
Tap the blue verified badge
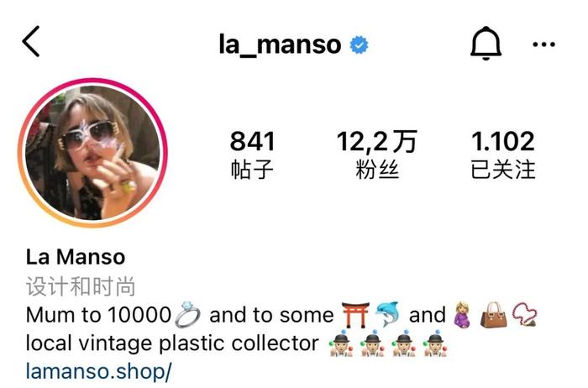tap(359, 45)
